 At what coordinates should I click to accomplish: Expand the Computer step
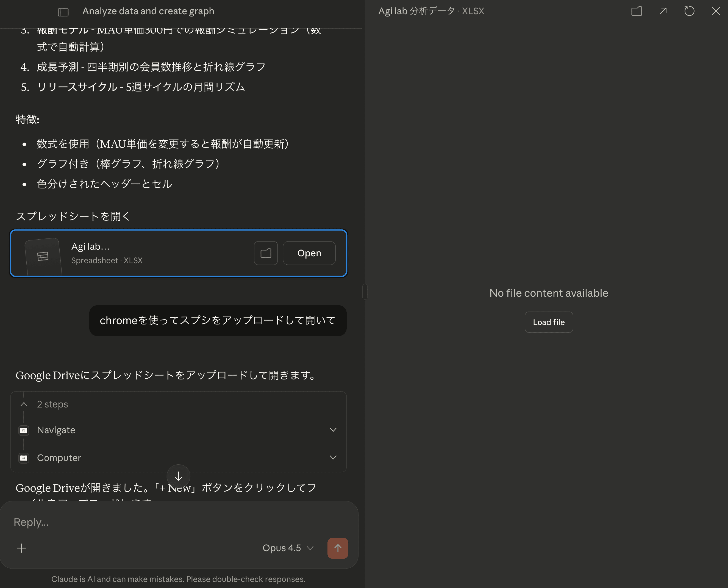[x=333, y=457]
